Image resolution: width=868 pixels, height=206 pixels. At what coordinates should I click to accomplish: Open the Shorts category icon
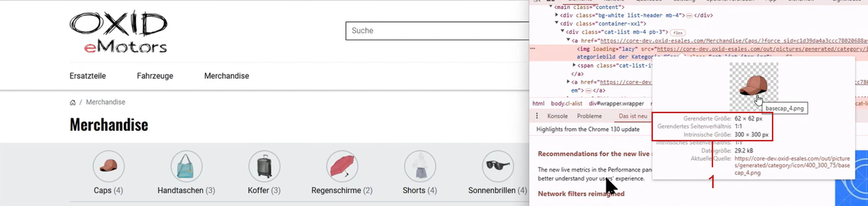tap(420, 166)
